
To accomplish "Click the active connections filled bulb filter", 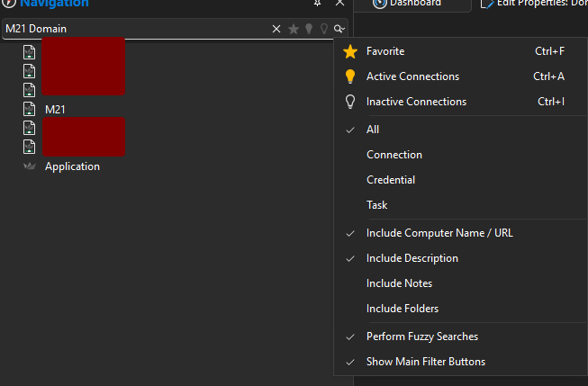I will coord(308,29).
